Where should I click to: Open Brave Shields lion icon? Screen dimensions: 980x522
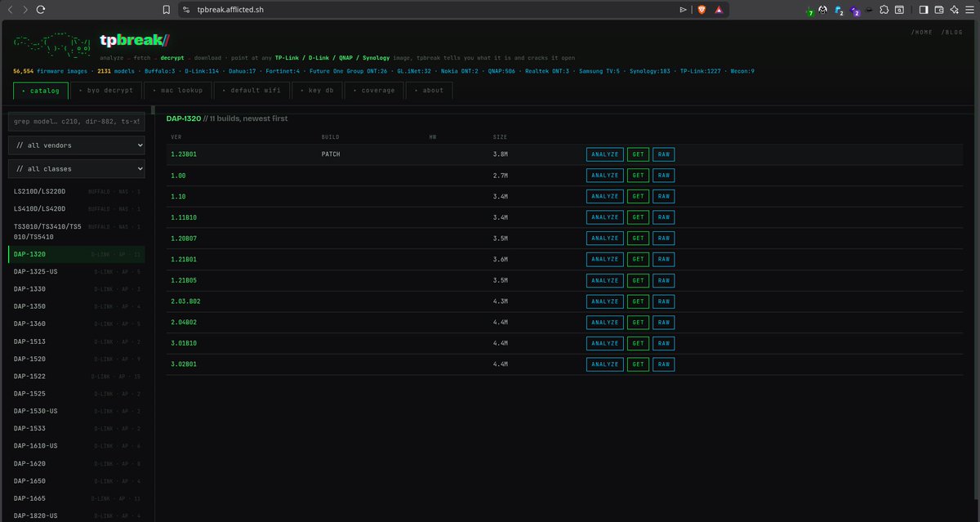click(x=702, y=10)
